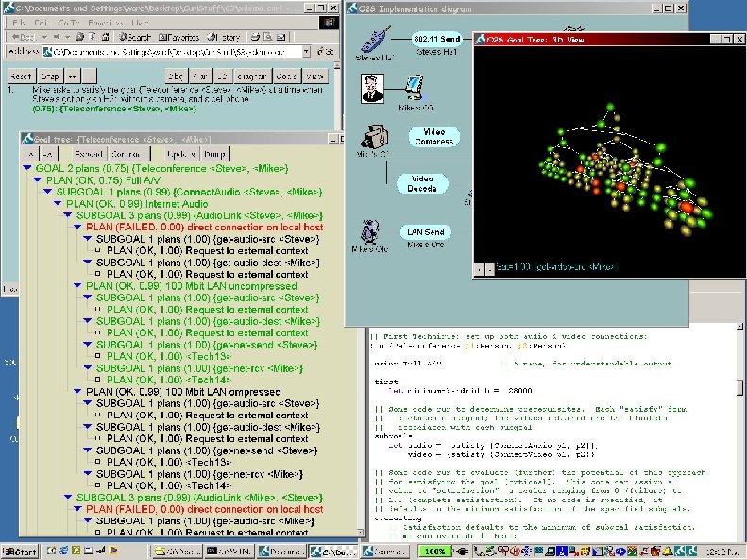Screen dimensions: 747x560
Task: Open Favorites from the browser toolbar
Action: tap(179, 37)
